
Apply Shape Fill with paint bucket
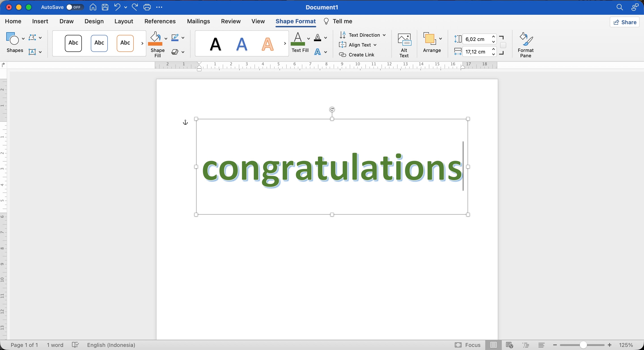pyautogui.click(x=155, y=38)
